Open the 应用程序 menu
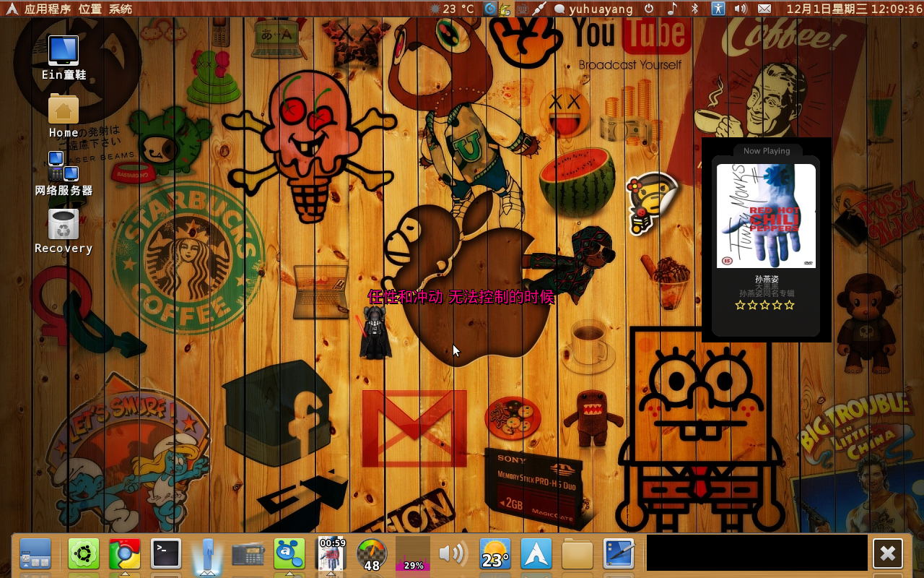The width and height of the screenshot is (924, 578). (x=47, y=9)
